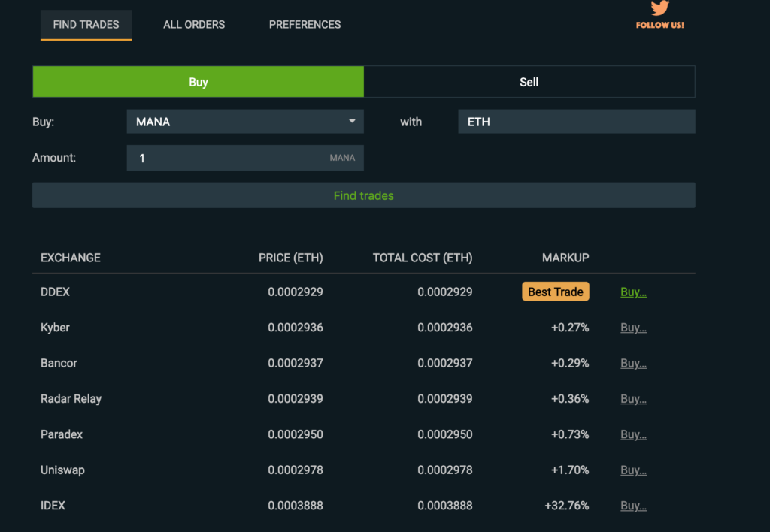Click the IDEX price 0.0003888
770x532 pixels.
296,506
